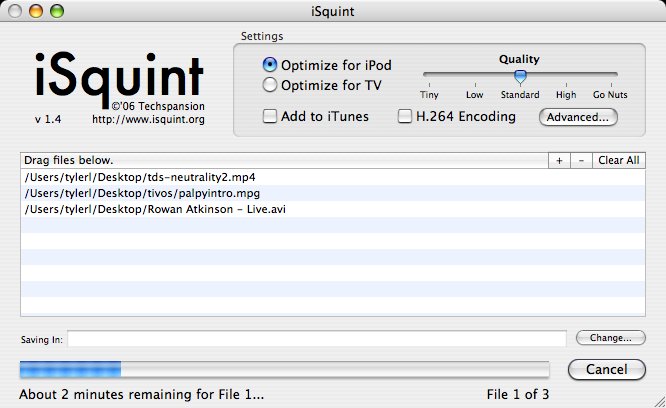Click Clear All to empty list

[619, 160]
